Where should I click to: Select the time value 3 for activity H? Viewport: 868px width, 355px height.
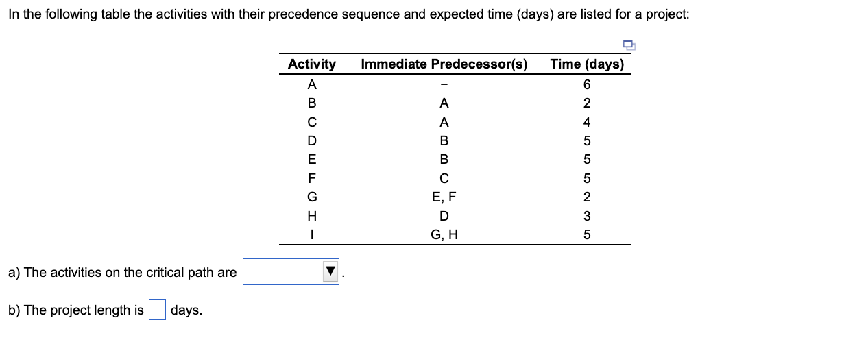pos(587,217)
